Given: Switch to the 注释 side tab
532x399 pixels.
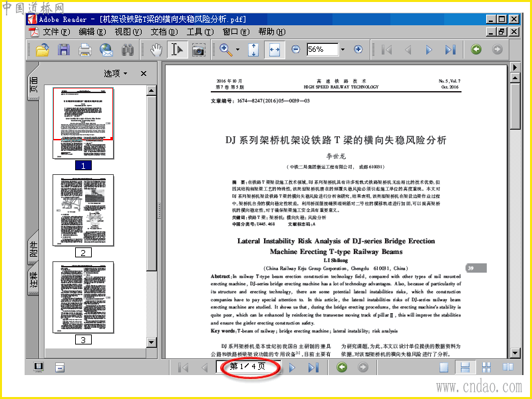Looking at the screenshot, I should (33, 279).
